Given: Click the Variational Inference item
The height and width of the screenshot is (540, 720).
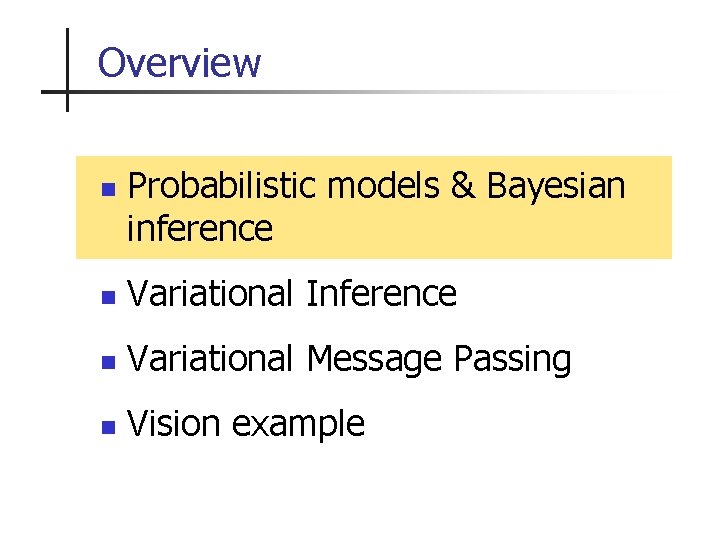Looking at the screenshot, I should point(292,294).
